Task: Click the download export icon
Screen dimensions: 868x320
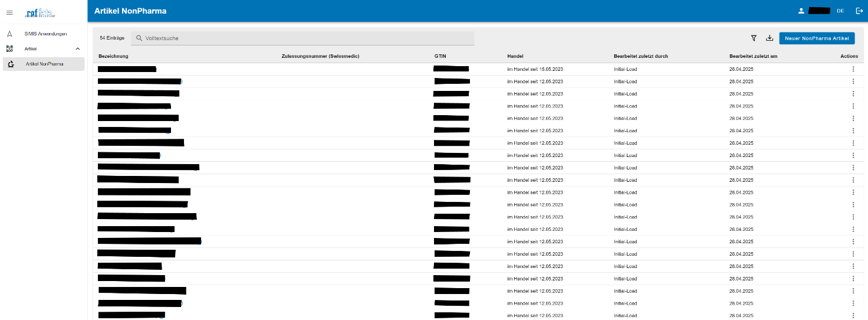Action: [769, 38]
